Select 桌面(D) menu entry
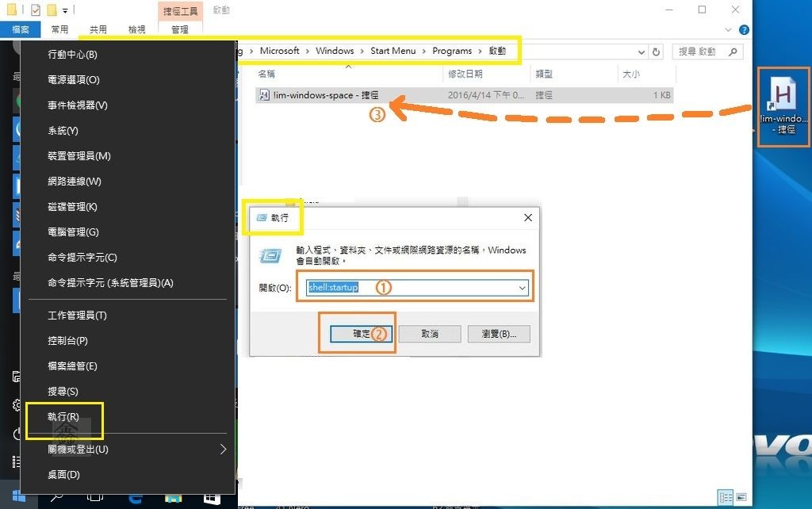 click(63, 475)
